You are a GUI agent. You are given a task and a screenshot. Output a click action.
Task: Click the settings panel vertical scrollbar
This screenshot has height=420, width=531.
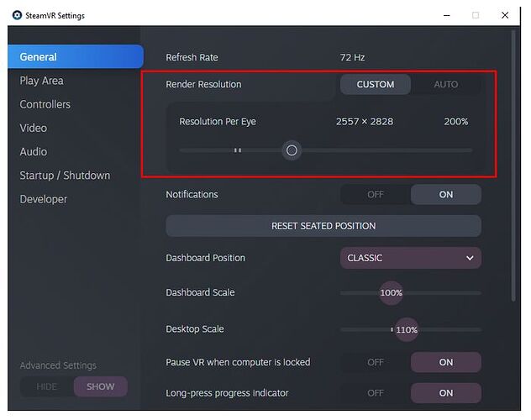point(513,165)
